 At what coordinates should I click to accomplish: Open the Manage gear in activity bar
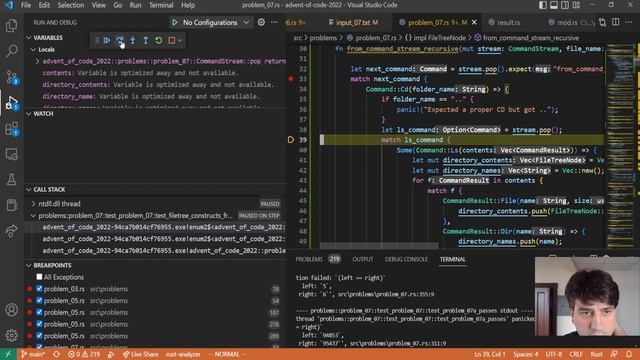click(11, 335)
